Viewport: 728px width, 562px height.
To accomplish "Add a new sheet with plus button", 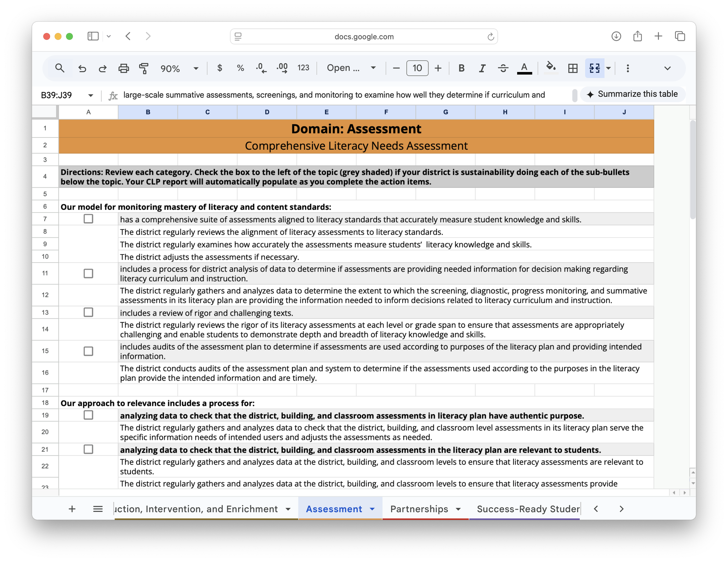I will tap(72, 509).
